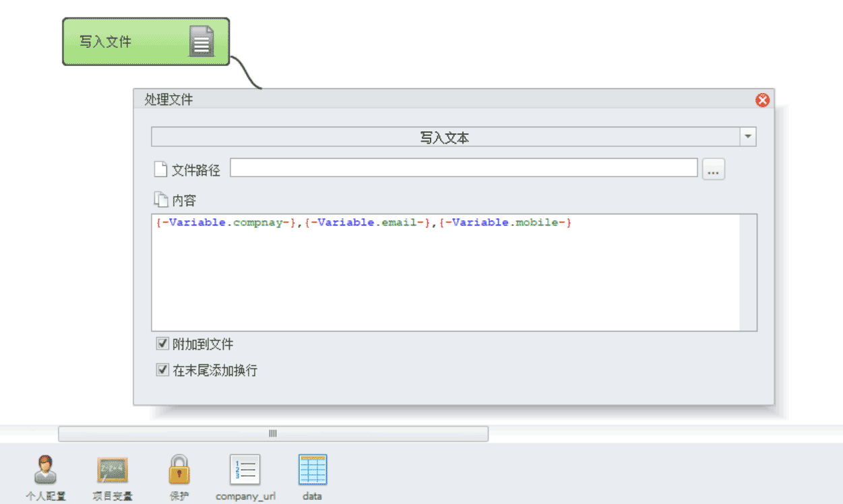Click the horizontal canvas scrollbar handle
This screenshot has width=843, height=504.
tap(273, 434)
